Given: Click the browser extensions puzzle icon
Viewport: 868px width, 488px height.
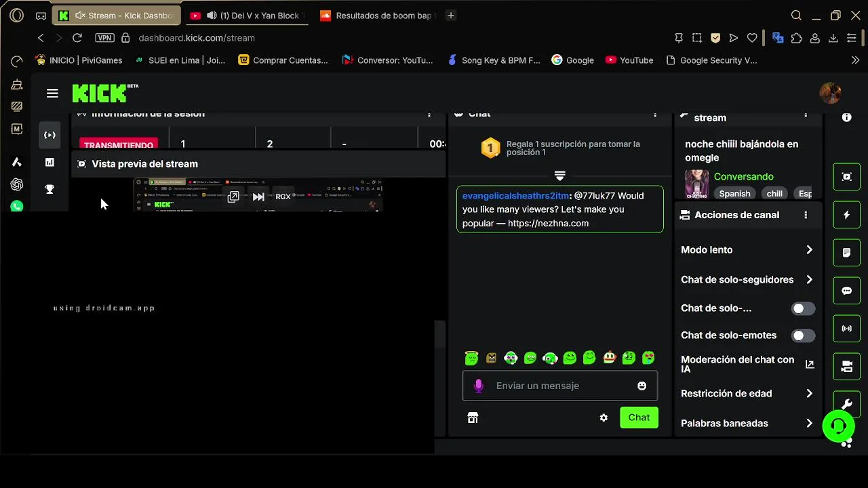Looking at the screenshot, I should 796,38.
